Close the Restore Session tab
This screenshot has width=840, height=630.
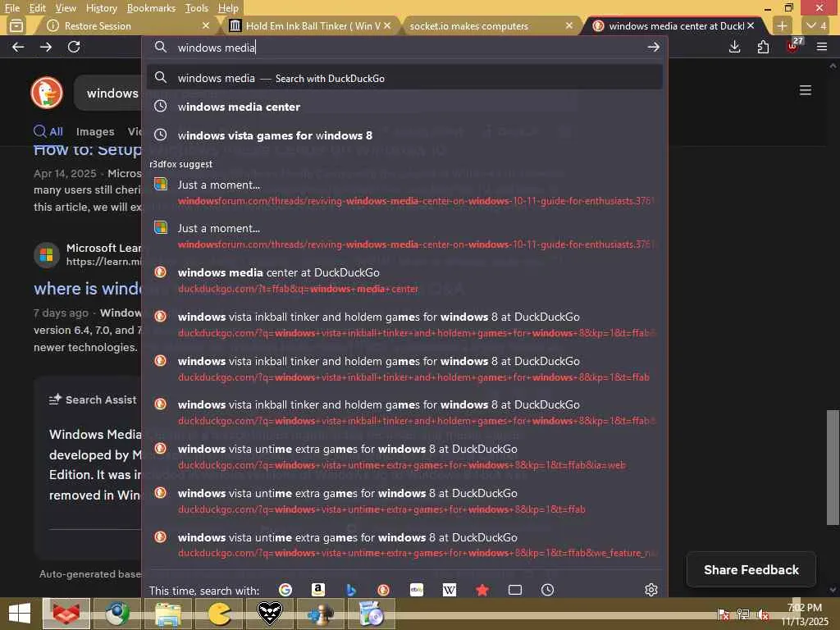click(206, 25)
